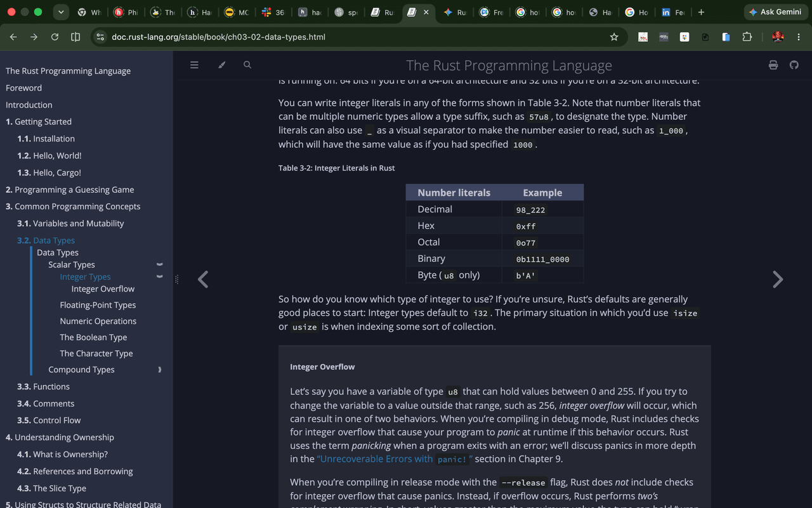812x508 pixels.
Task: Jump to 'The Boolean Type' section
Action: point(93,337)
